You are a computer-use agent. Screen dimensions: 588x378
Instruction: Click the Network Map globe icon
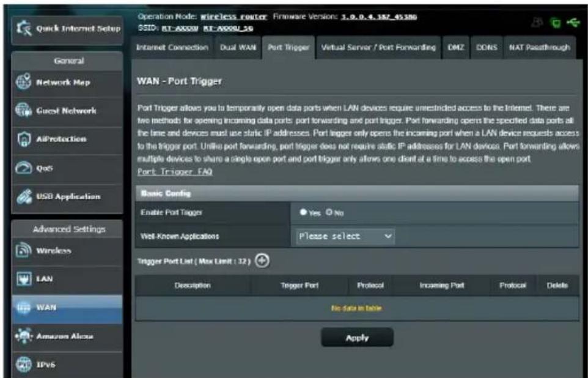click(x=24, y=82)
